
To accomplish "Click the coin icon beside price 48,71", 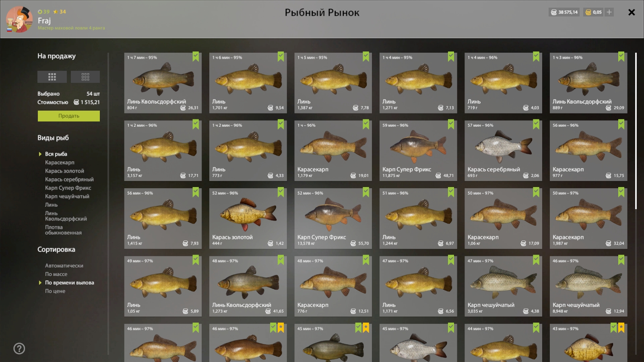I will point(438,175).
